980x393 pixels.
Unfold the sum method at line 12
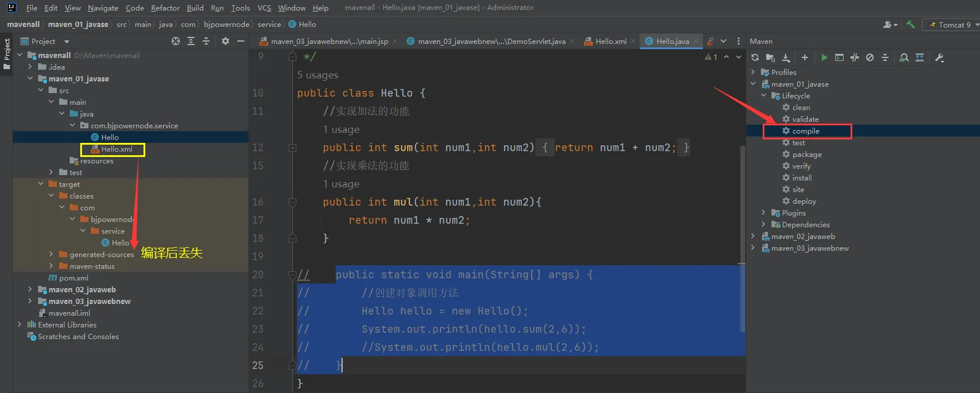(x=292, y=148)
